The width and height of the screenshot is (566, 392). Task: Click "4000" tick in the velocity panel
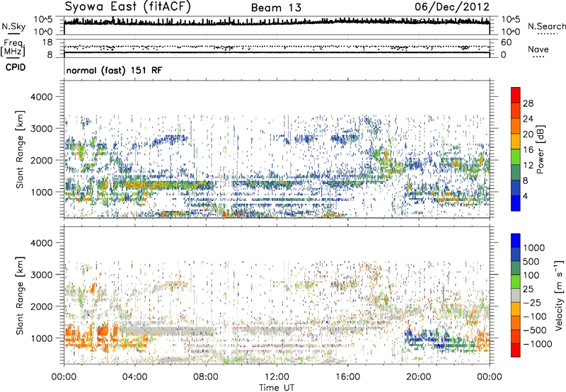pos(41,243)
